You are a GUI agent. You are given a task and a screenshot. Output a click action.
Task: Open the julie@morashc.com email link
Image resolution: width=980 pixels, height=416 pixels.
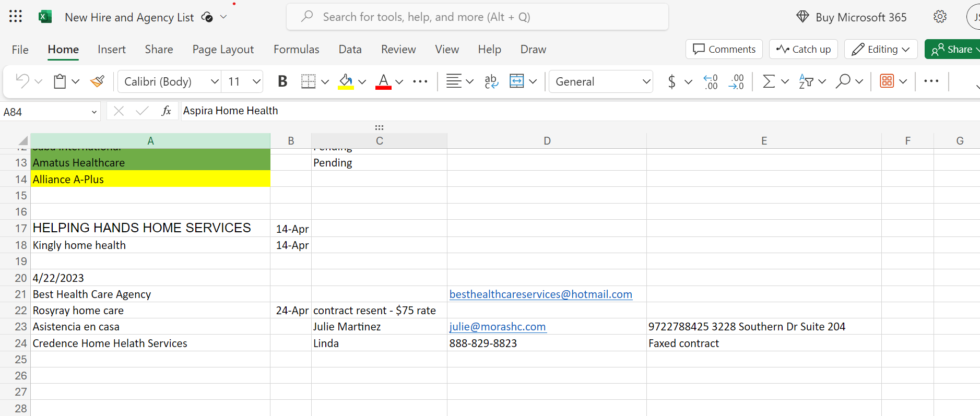click(497, 327)
